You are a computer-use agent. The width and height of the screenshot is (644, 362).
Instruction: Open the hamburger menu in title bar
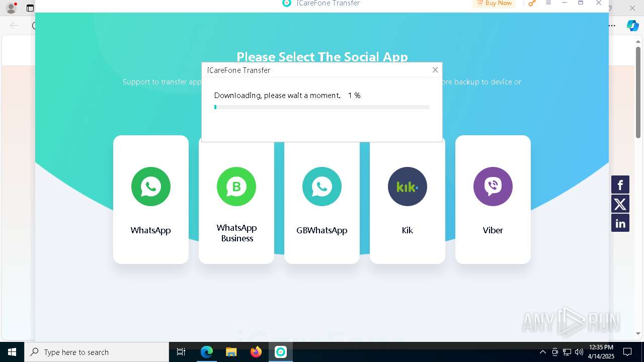pos(548,3)
